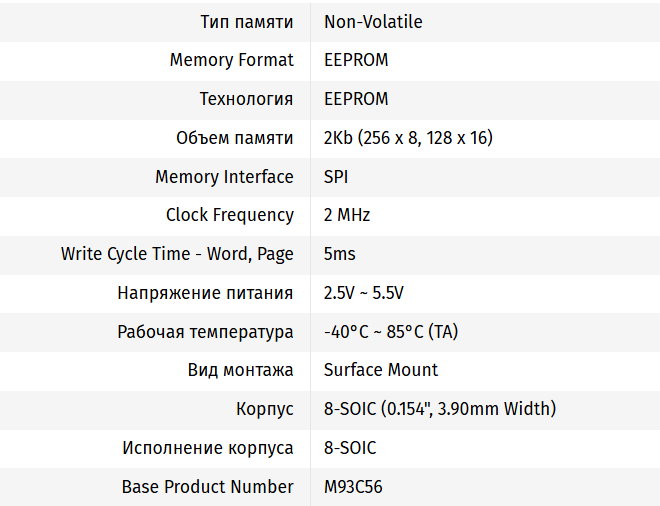Select 'Write Cycle Time - Word, Page' label
Image resolution: width=660 pixels, height=506 pixels.
(x=177, y=254)
